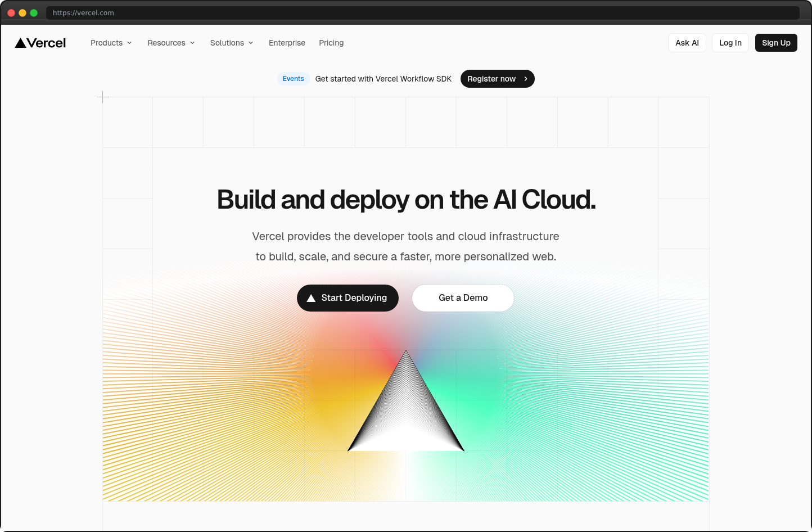The height and width of the screenshot is (532, 812).
Task: Click the browser address bar
Action: [225, 12]
